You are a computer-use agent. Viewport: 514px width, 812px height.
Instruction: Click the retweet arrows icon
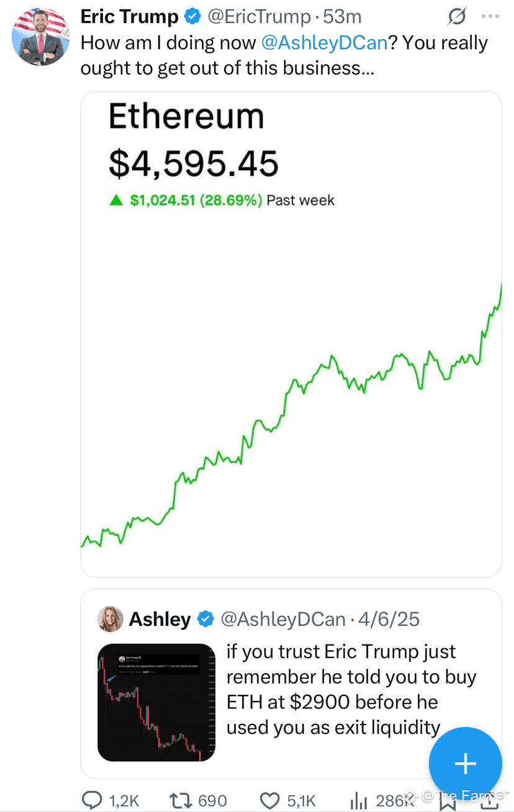tap(181, 800)
